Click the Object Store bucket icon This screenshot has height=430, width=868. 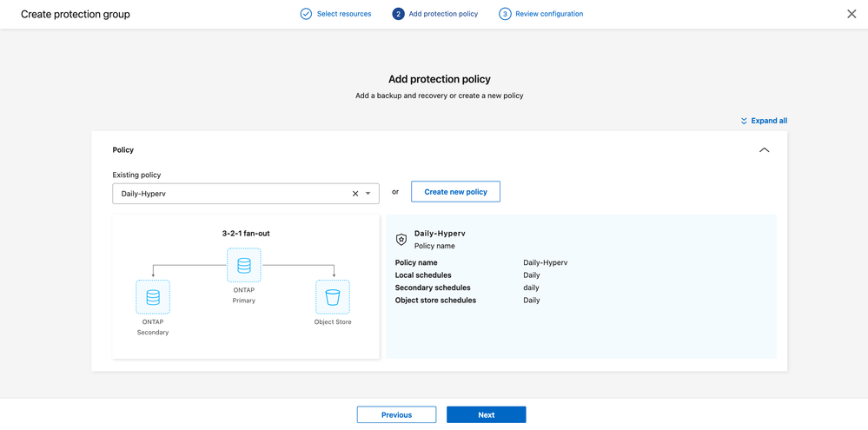(333, 297)
